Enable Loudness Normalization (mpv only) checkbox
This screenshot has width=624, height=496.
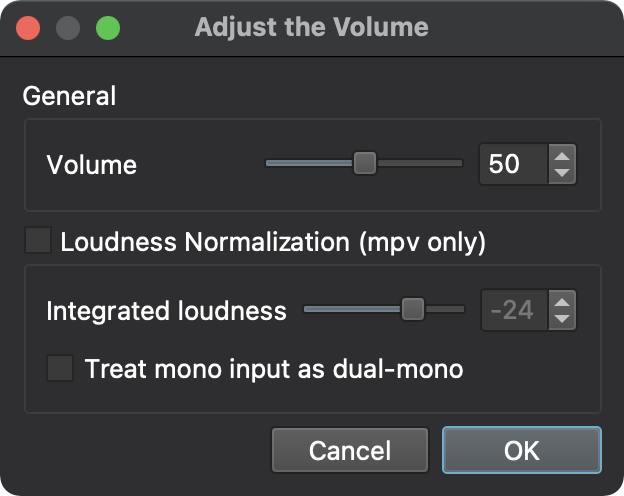click(x=39, y=241)
